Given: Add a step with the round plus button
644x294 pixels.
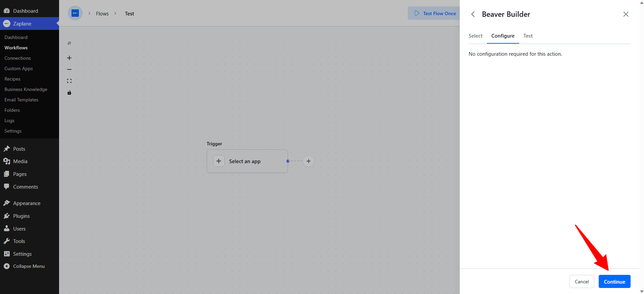Looking at the screenshot, I should point(308,161).
